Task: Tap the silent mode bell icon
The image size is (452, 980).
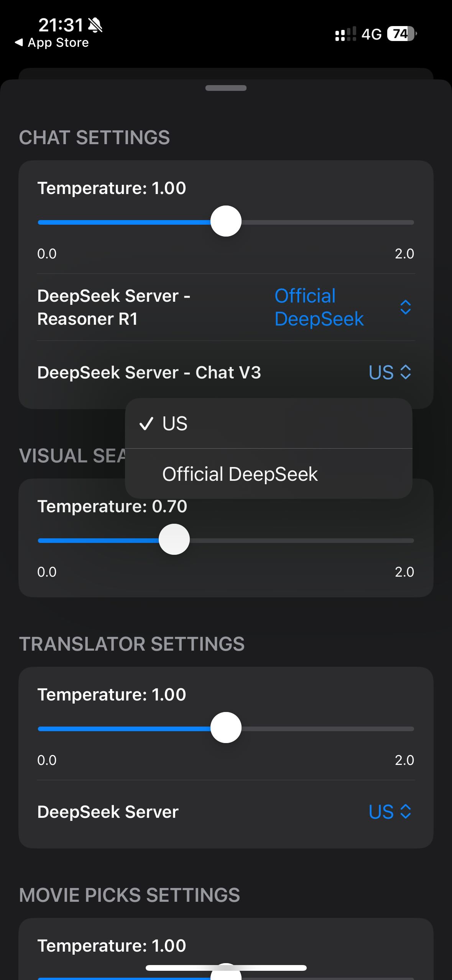Action: (95, 25)
